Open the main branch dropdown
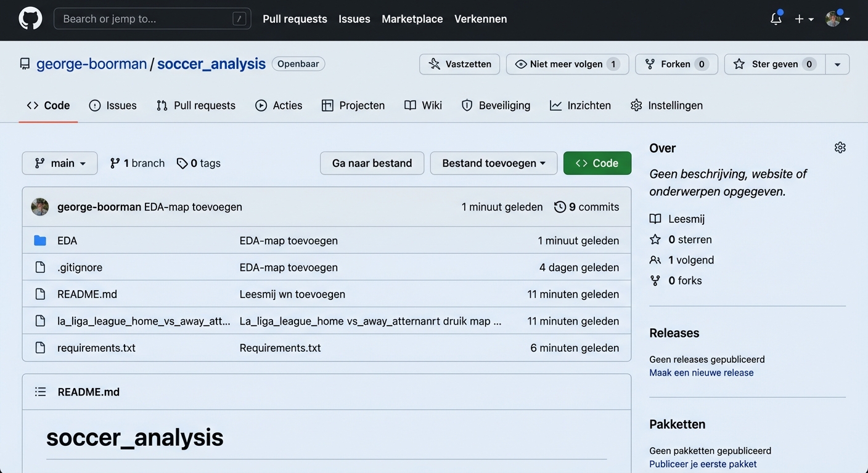868x473 pixels. click(x=59, y=163)
